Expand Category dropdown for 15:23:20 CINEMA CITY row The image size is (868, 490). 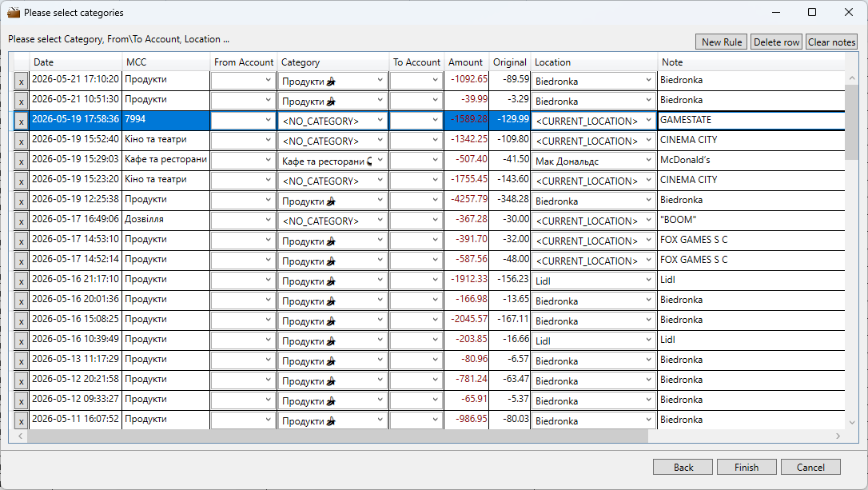(x=380, y=181)
